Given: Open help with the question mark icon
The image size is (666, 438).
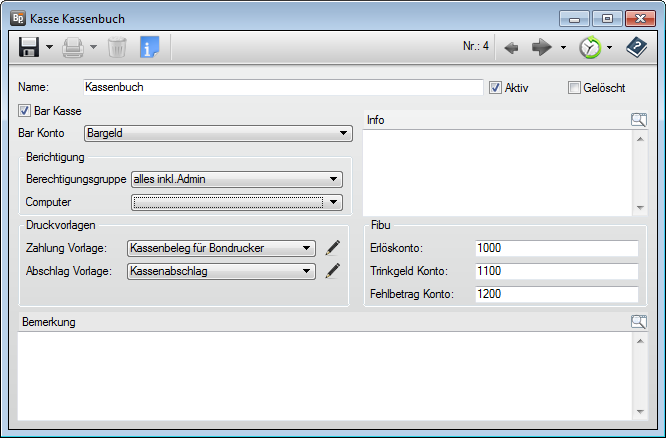Looking at the screenshot, I should click(x=636, y=47).
